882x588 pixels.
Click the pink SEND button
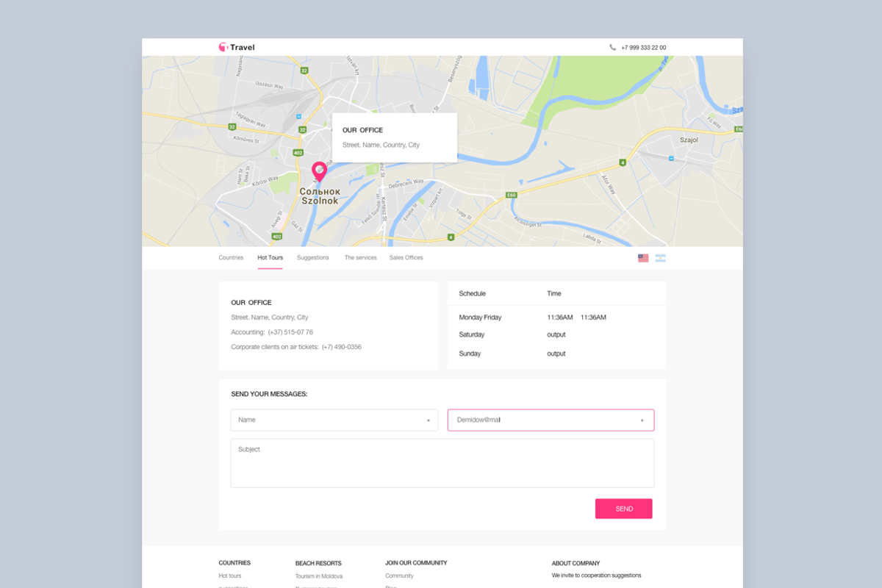click(623, 509)
